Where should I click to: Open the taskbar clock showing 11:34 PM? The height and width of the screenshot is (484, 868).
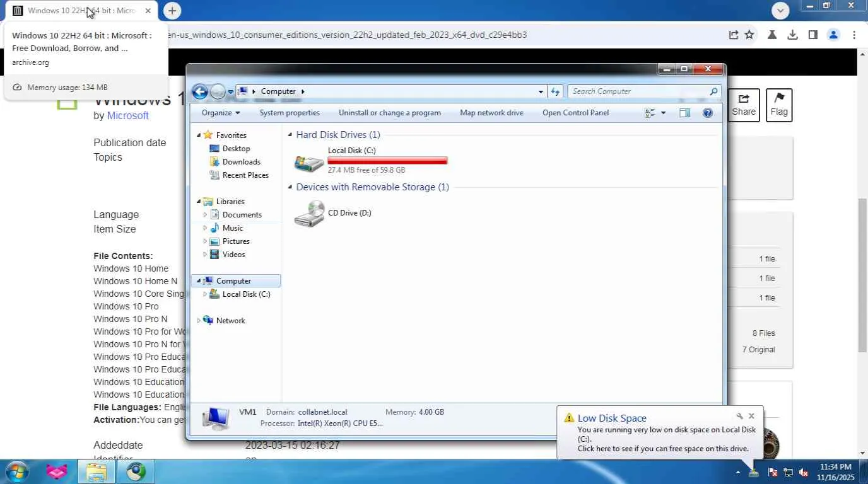tap(836, 472)
